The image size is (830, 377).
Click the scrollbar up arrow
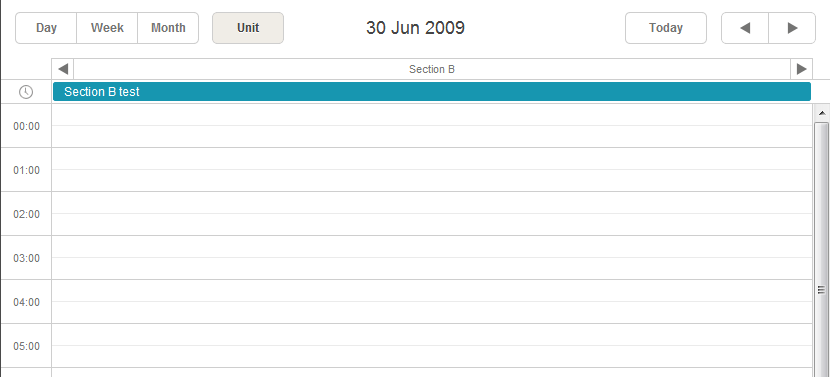822,113
